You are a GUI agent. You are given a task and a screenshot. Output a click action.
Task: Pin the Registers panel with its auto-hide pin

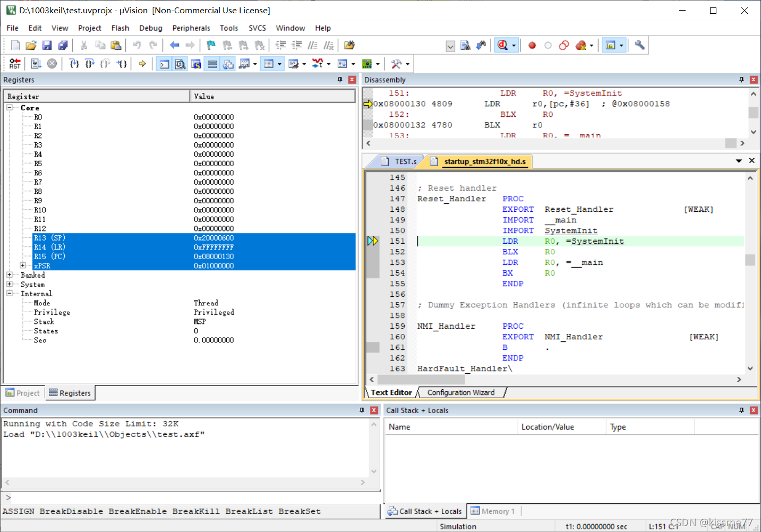[340, 80]
